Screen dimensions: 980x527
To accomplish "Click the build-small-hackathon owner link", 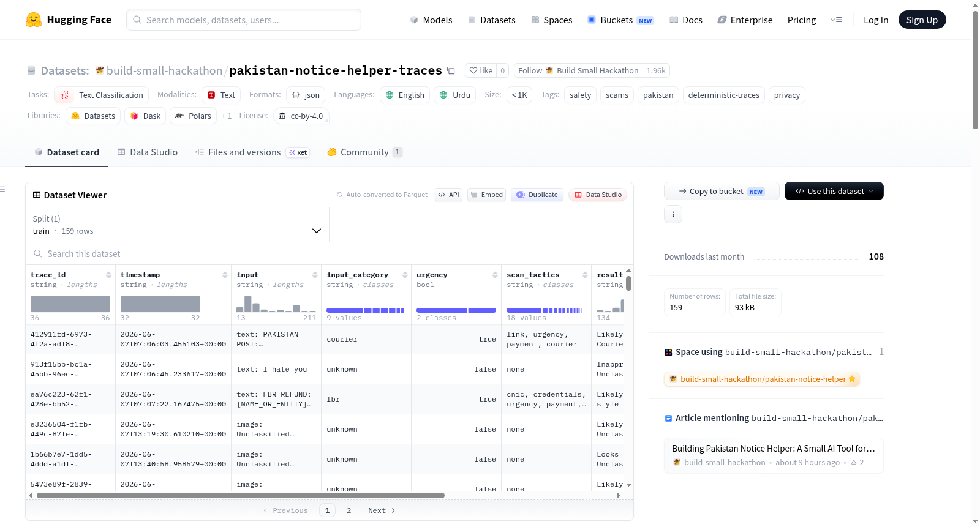I will (164, 70).
